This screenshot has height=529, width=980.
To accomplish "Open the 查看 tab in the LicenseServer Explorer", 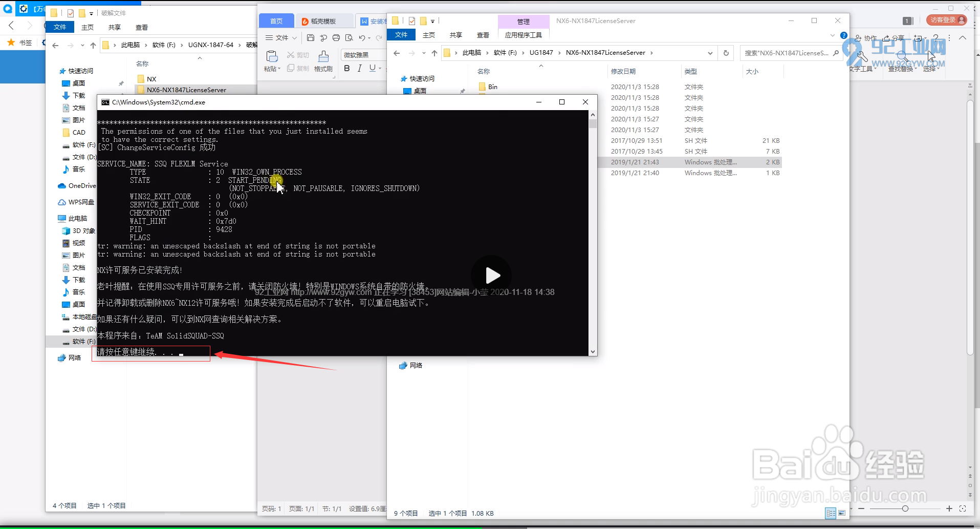I will [x=483, y=35].
